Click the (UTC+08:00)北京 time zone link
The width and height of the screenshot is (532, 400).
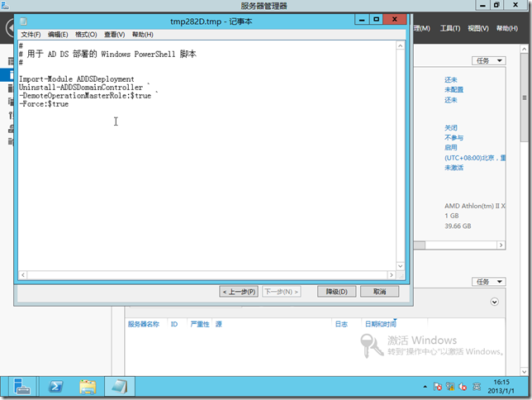click(x=475, y=158)
